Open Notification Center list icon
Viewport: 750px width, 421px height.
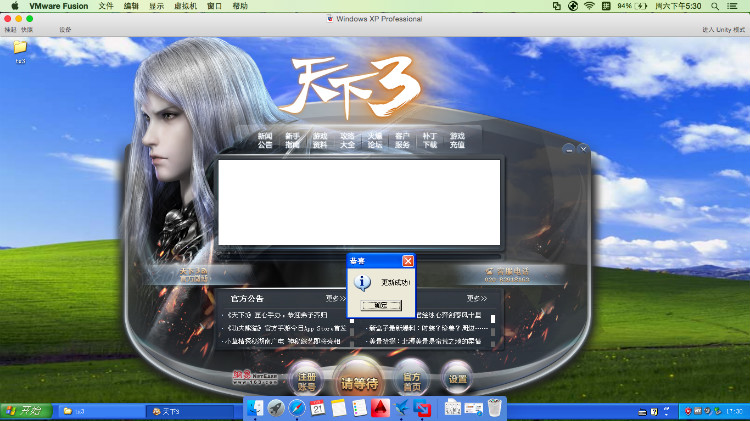coord(732,6)
